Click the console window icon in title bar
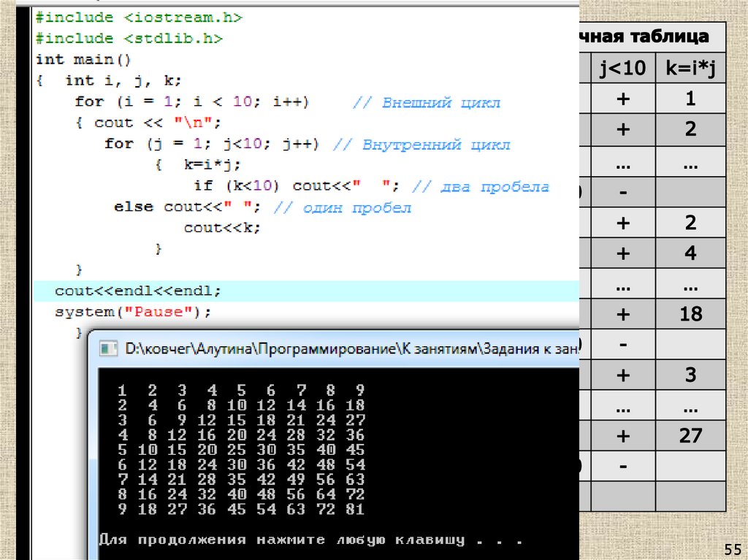The width and height of the screenshot is (748, 560). 108,349
